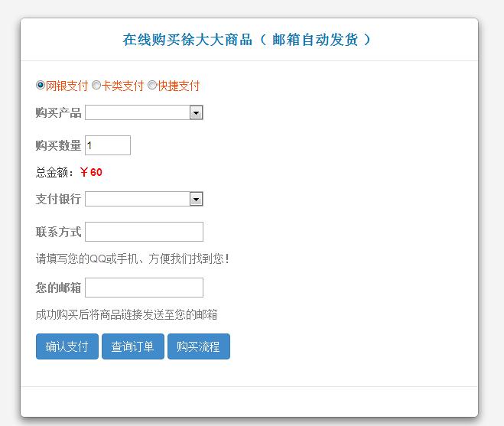View the 购买流程 purchase guide
Screen dimensions: 504x426
point(198,346)
